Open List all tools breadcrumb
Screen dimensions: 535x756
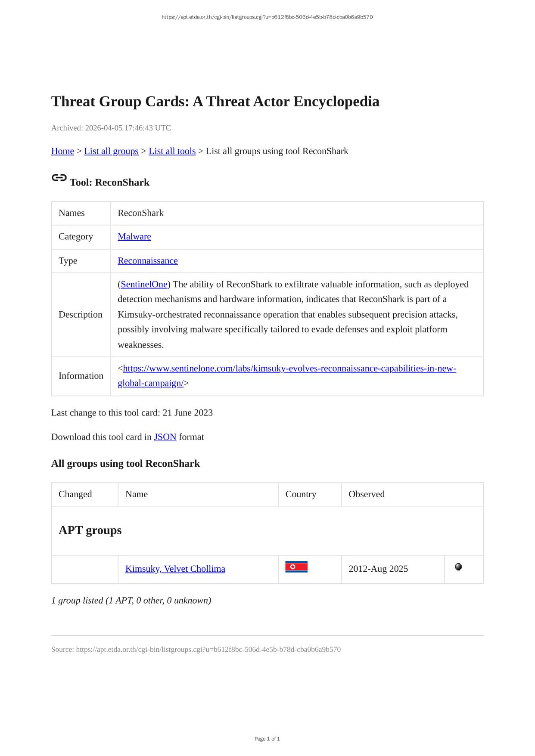coord(172,151)
